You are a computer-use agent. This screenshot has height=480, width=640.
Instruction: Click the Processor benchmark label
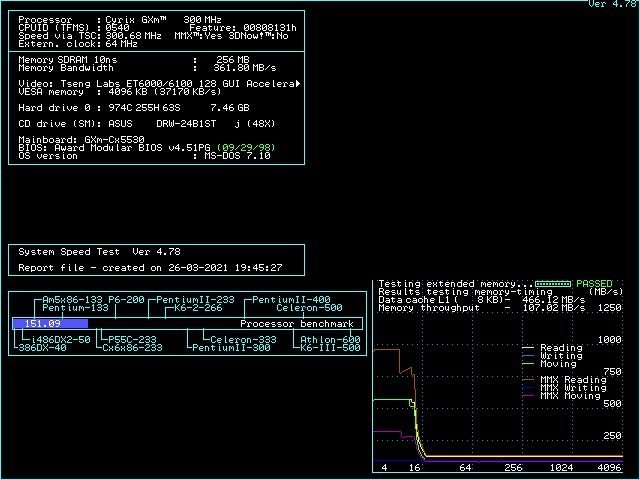(297, 324)
